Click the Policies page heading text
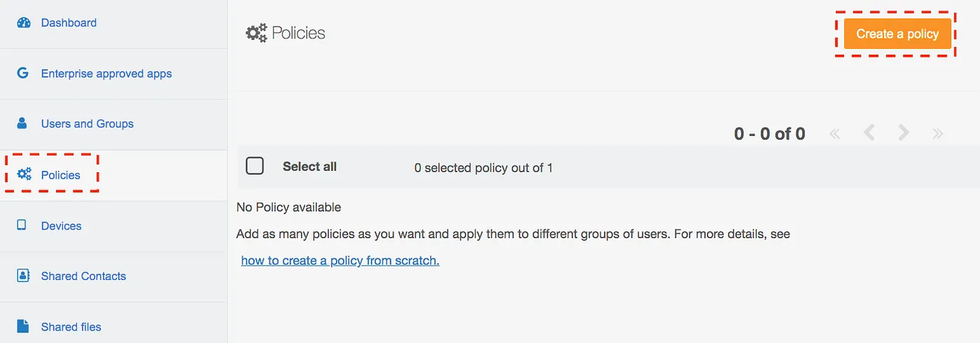This screenshot has width=980, height=343. (x=299, y=33)
